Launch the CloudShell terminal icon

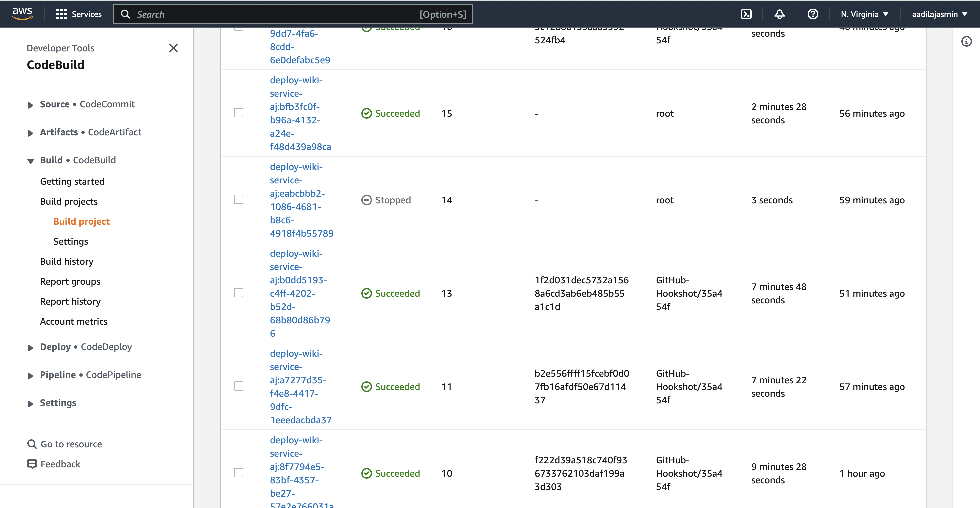coord(746,14)
